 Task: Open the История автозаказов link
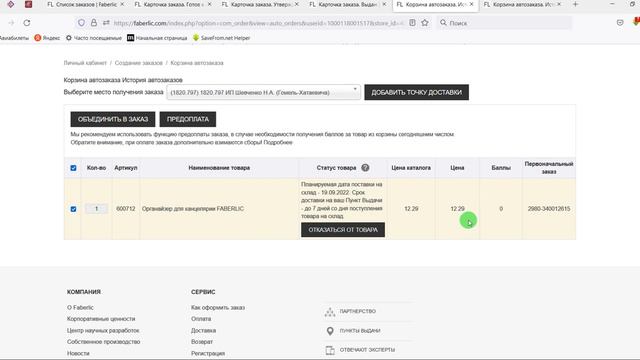(x=152, y=80)
